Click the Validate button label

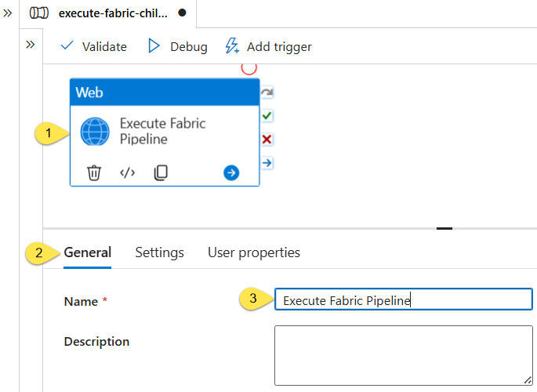coord(104,46)
